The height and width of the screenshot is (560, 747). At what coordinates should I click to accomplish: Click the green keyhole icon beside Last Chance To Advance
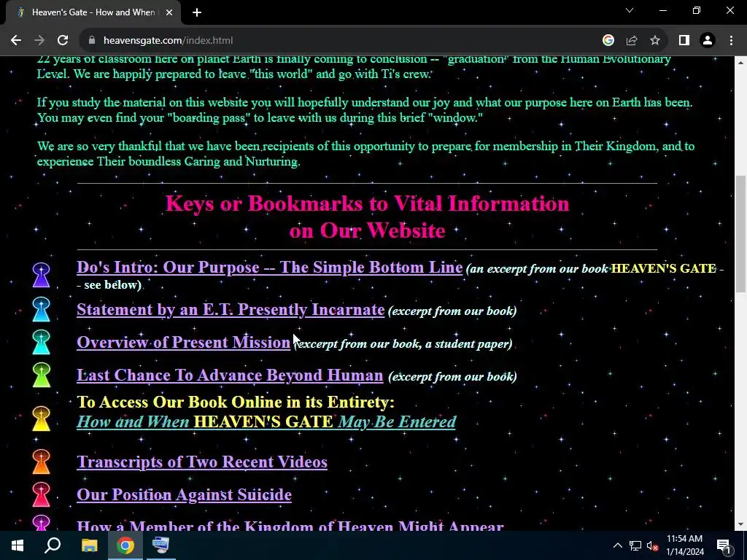42,375
